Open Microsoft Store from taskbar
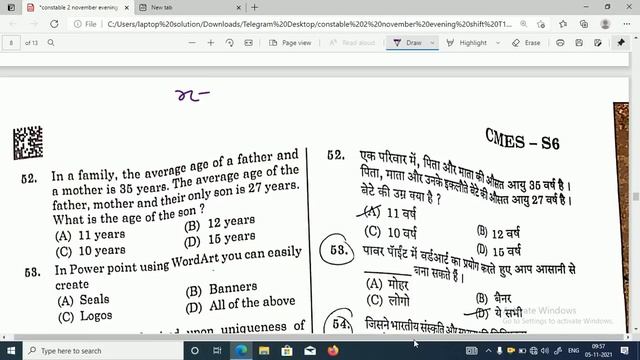640x360 pixels. click(x=287, y=351)
